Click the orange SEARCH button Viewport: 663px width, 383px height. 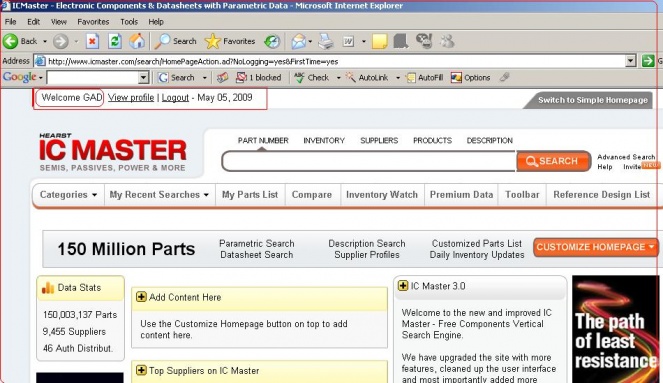553,161
